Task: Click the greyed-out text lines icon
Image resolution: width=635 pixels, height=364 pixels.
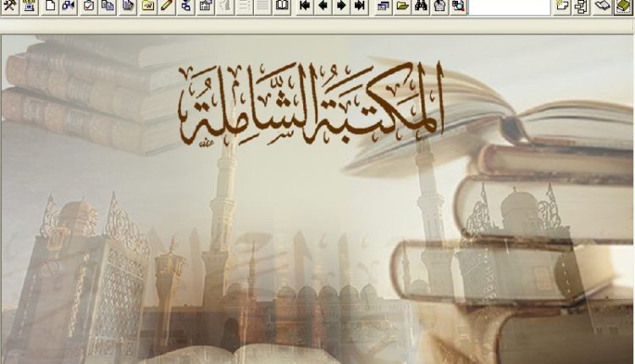Action: 262,6
